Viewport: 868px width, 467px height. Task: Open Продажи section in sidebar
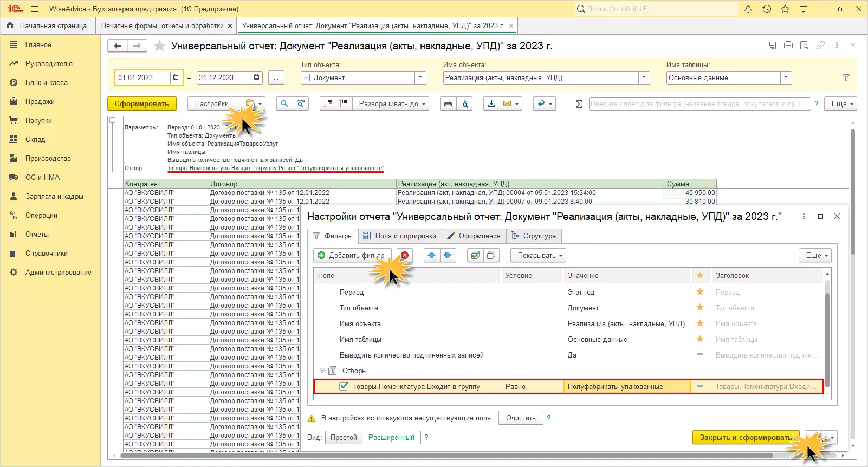pyautogui.click(x=40, y=101)
